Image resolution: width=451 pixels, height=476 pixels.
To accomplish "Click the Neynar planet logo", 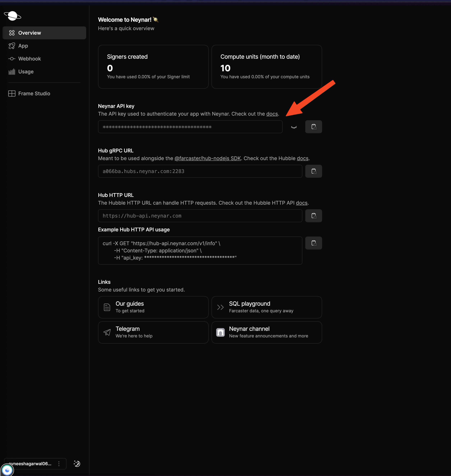I will [13, 16].
